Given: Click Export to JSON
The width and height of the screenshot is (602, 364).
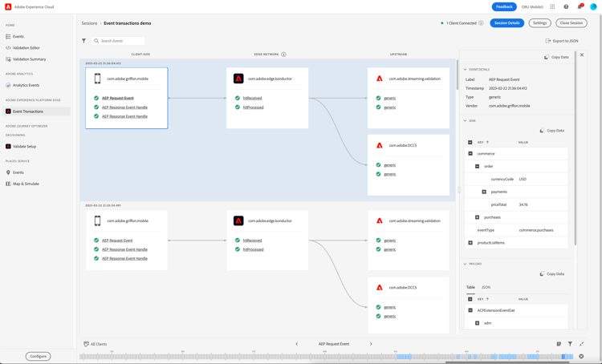Looking at the screenshot, I should click(x=562, y=41).
